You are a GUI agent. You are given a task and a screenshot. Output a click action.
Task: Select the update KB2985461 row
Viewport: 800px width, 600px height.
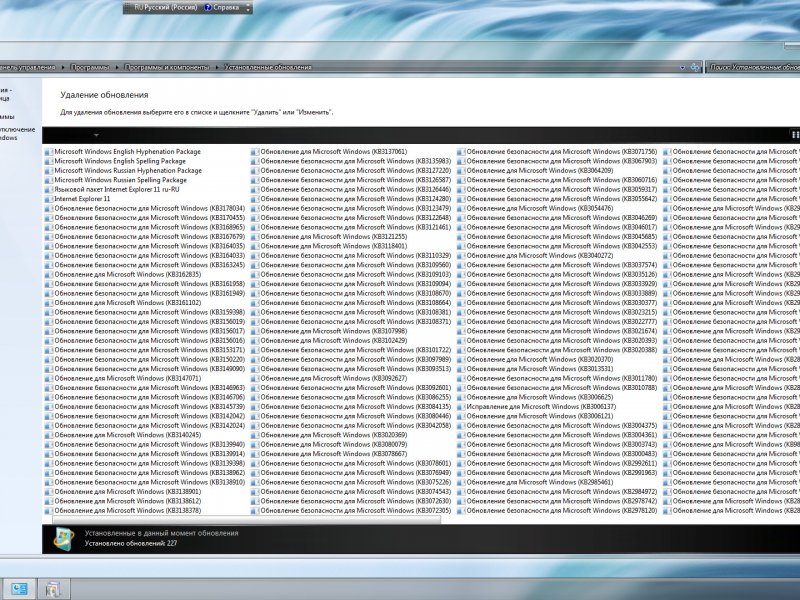[x=535, y=482]
